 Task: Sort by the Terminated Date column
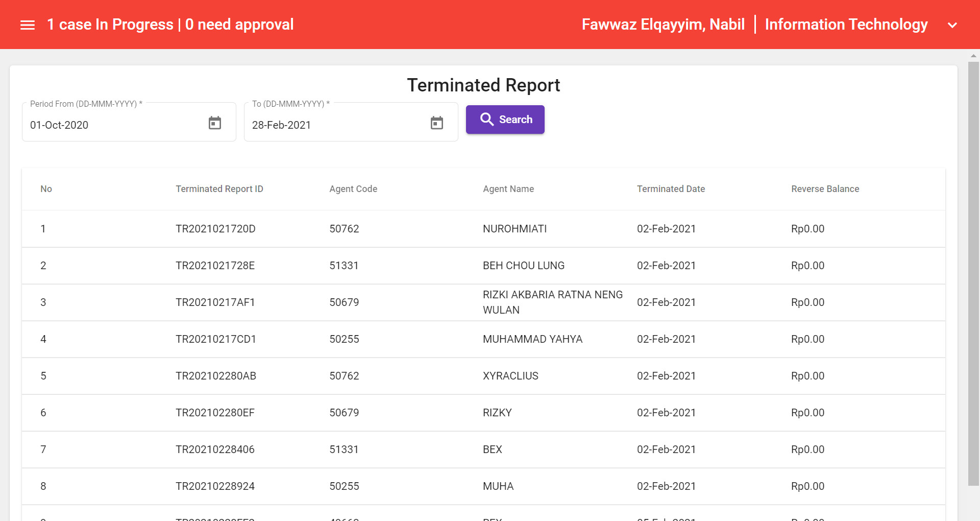pyautogui.click(x=671, y=188)
